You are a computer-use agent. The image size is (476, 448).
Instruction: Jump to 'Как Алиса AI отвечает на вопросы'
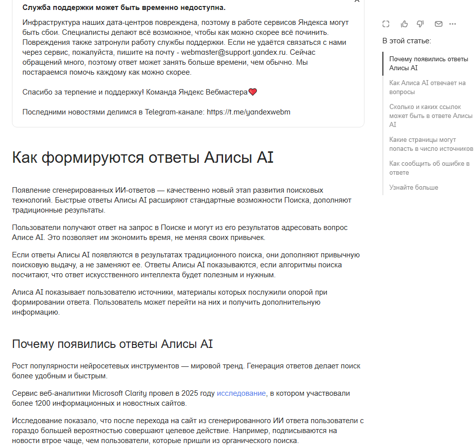coord(427,88)
